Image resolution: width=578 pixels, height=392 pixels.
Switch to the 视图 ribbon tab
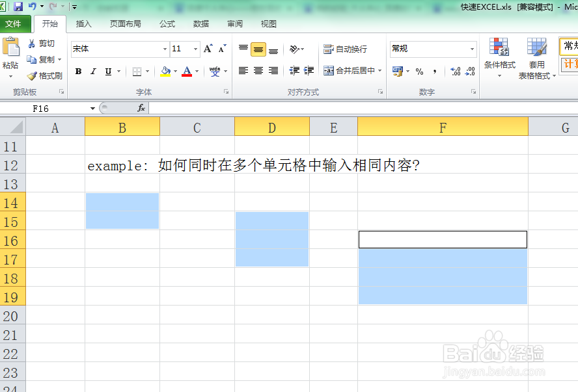(268, 24)
